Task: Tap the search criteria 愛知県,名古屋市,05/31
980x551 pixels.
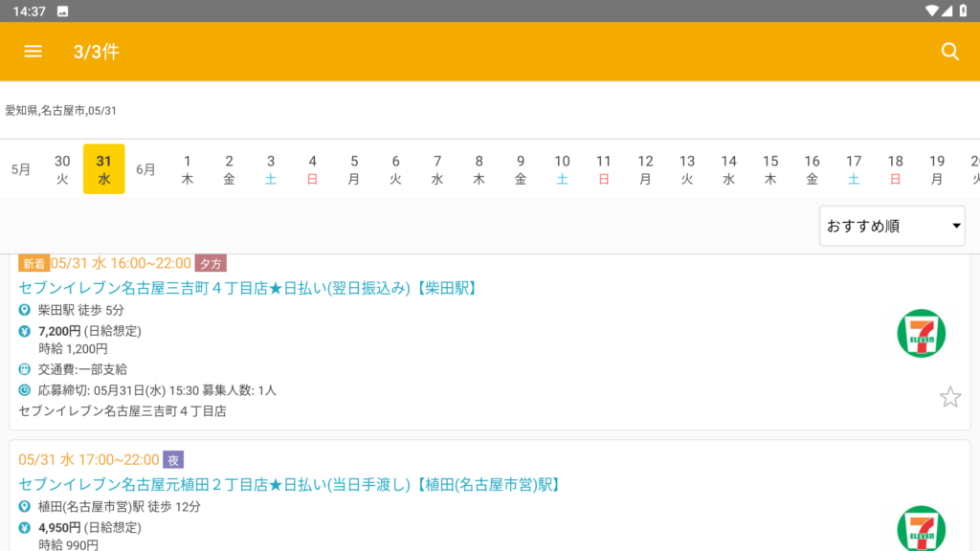Action: 60,111
